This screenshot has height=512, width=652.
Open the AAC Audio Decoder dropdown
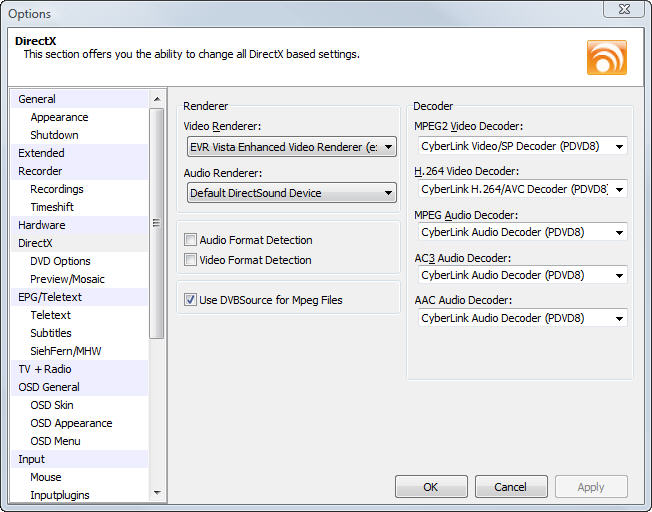(522, 318)
